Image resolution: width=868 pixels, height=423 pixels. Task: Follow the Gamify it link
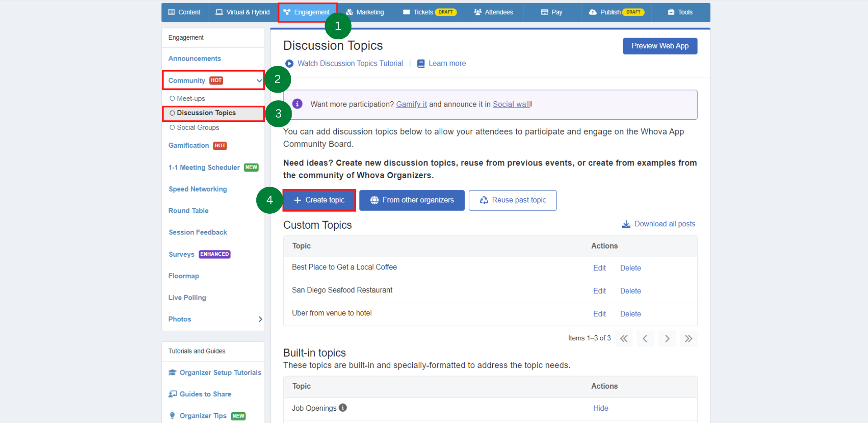point(411,104)
